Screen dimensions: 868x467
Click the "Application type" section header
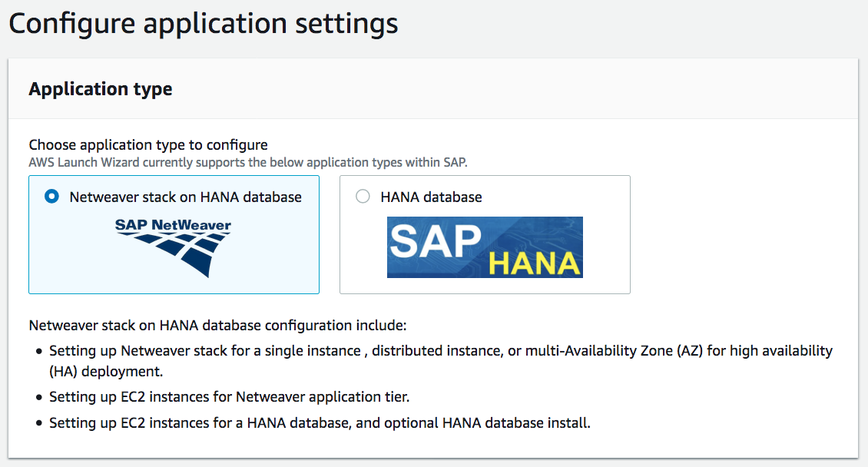[101, 89]
